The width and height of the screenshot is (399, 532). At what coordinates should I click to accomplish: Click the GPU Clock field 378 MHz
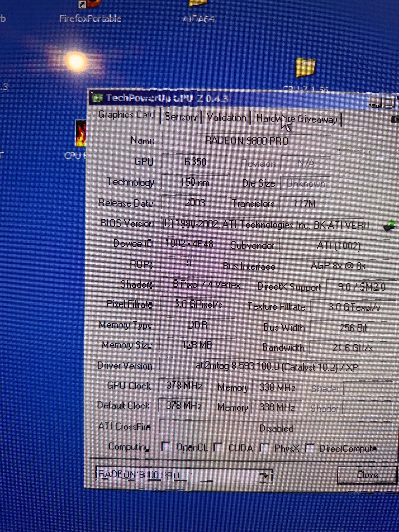(x=184, y=386)
